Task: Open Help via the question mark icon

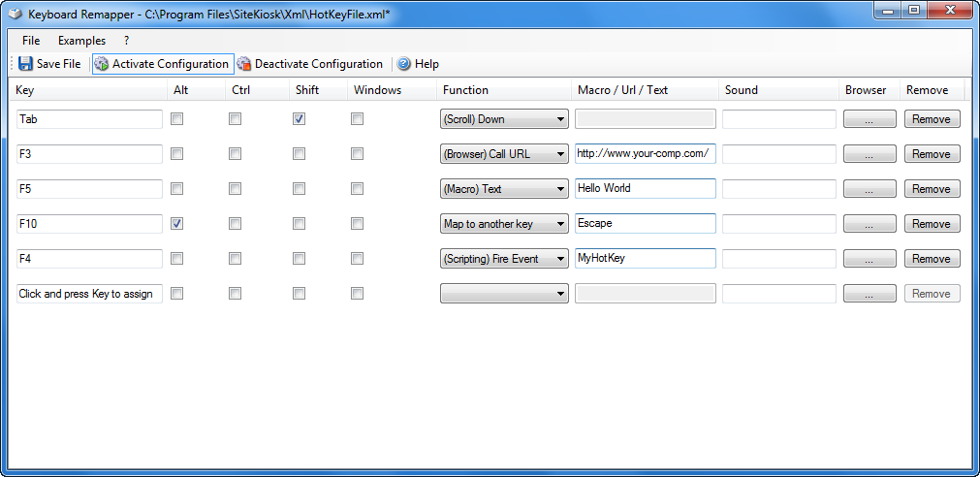Action: [x=404, y=64]
